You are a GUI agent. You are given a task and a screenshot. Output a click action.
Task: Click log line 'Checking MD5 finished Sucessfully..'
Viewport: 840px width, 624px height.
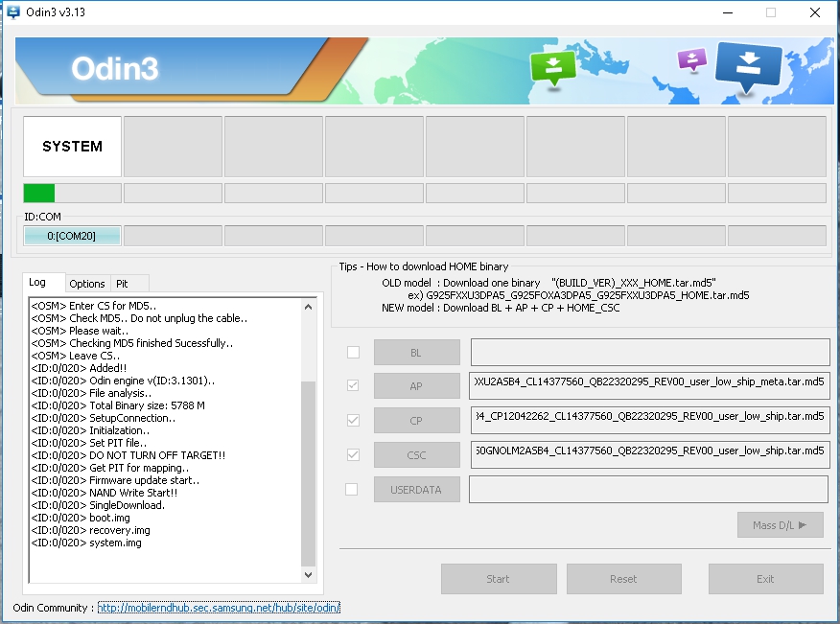[131, 343]
